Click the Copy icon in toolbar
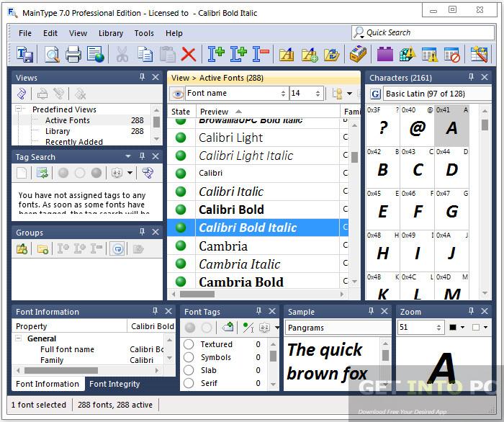This screenshot has width=504, height=422. [x=145, y=54]
